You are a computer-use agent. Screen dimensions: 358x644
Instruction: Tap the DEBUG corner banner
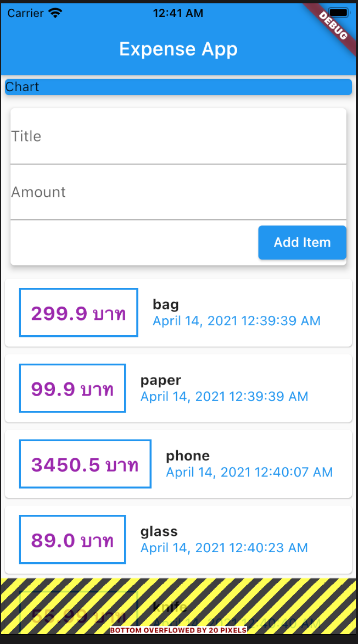click(x=333, y=25)
